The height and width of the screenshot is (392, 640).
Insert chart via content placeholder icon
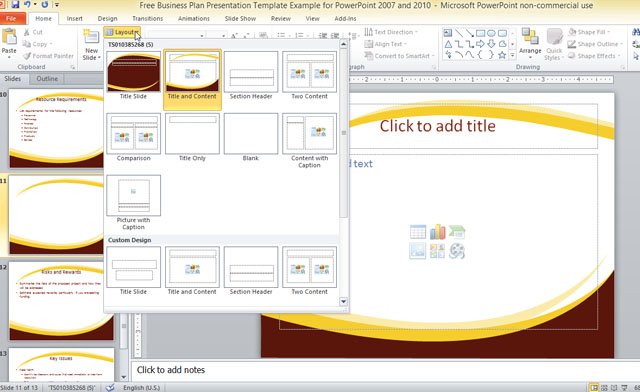[x=437, y=232]
